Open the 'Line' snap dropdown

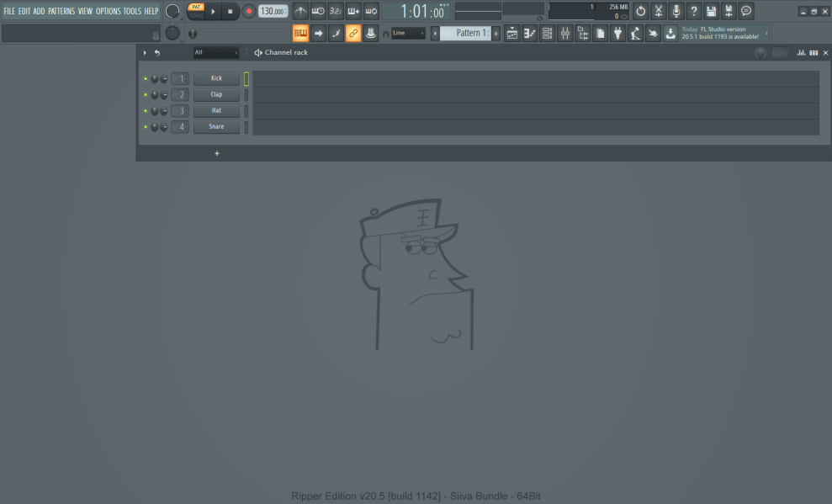click(409, 34)
